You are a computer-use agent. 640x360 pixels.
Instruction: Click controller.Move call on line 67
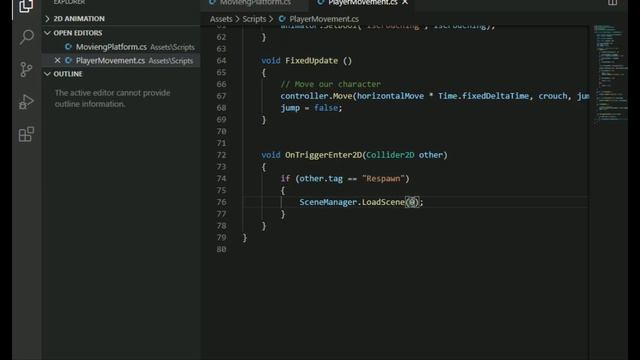pyautogui.click(x=316, y=96)
